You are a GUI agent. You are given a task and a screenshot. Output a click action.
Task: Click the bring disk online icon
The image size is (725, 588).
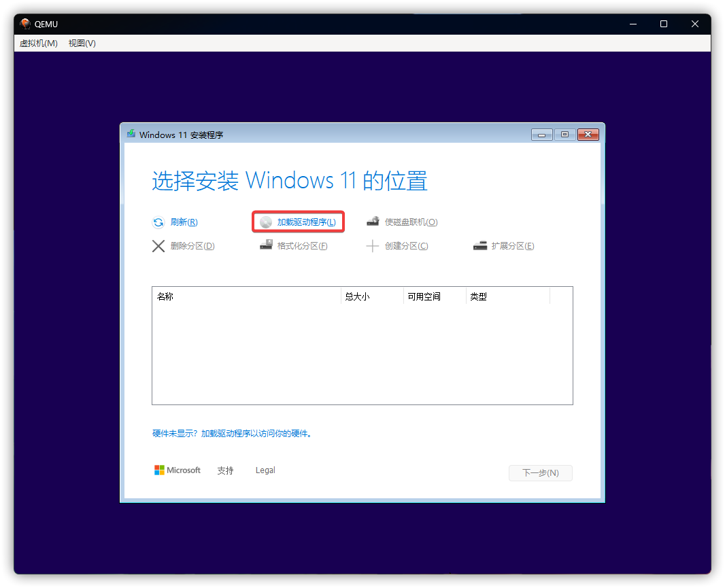(373, 222)
